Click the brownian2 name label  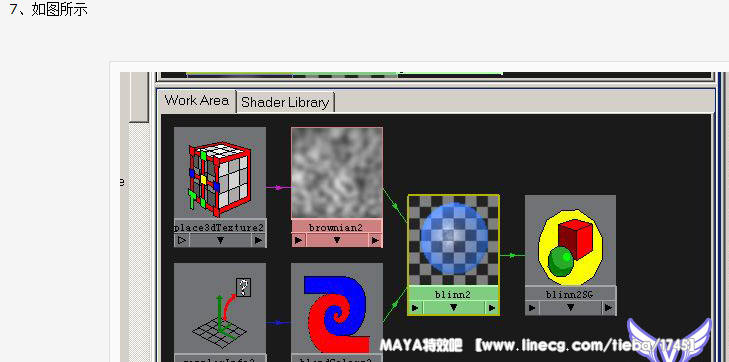336,228
